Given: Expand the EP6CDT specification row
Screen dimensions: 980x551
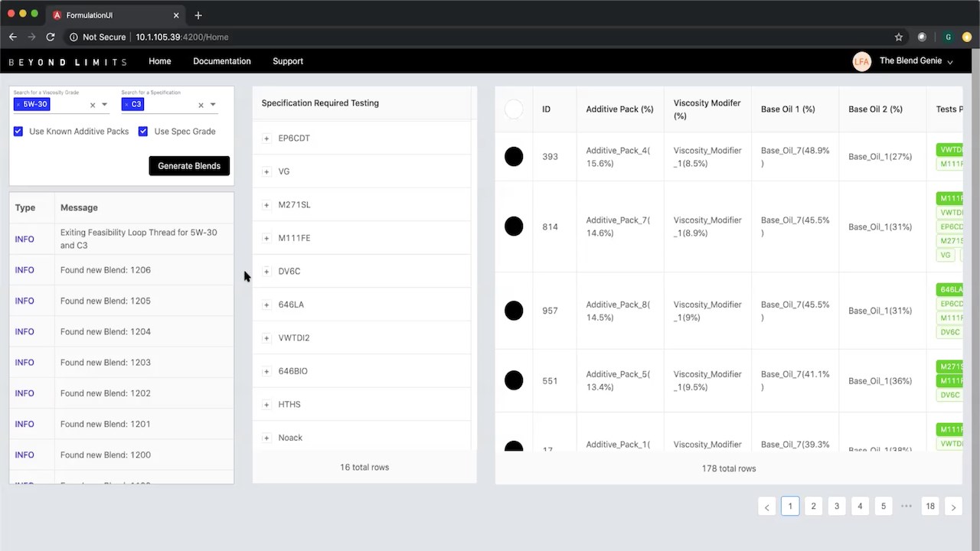Looking at the screenshot, I should pyautogui.click(x=266, y=139).
